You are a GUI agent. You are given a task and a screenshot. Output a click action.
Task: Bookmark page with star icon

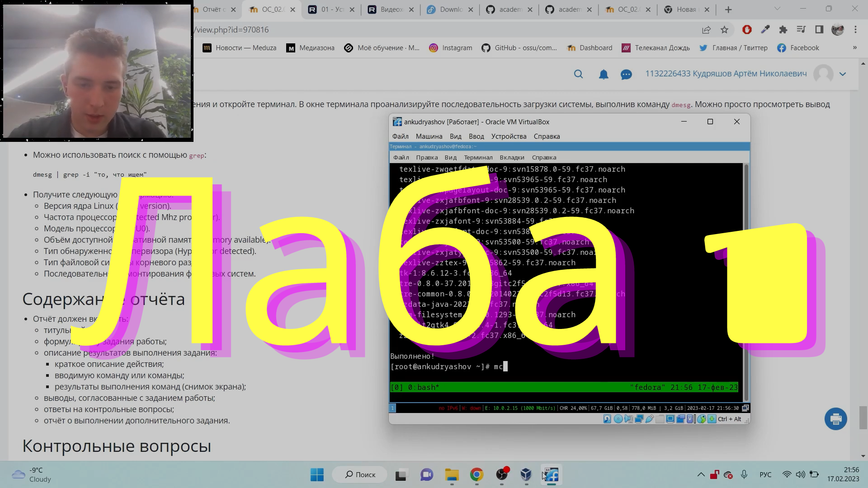tap(725, 30)
